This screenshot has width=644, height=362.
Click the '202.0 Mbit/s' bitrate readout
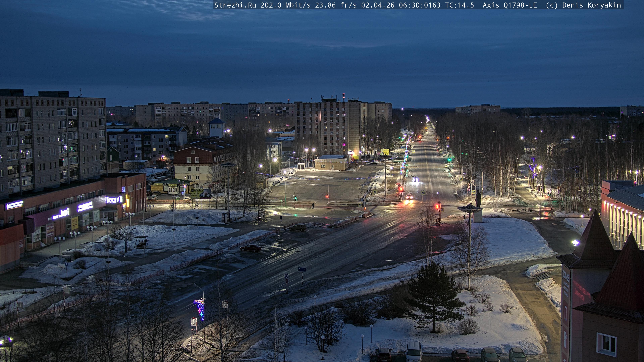[x=285, y=5]
